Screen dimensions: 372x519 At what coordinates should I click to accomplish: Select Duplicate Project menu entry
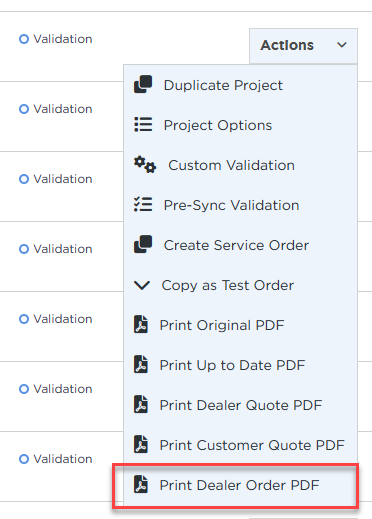pos(240,85)
